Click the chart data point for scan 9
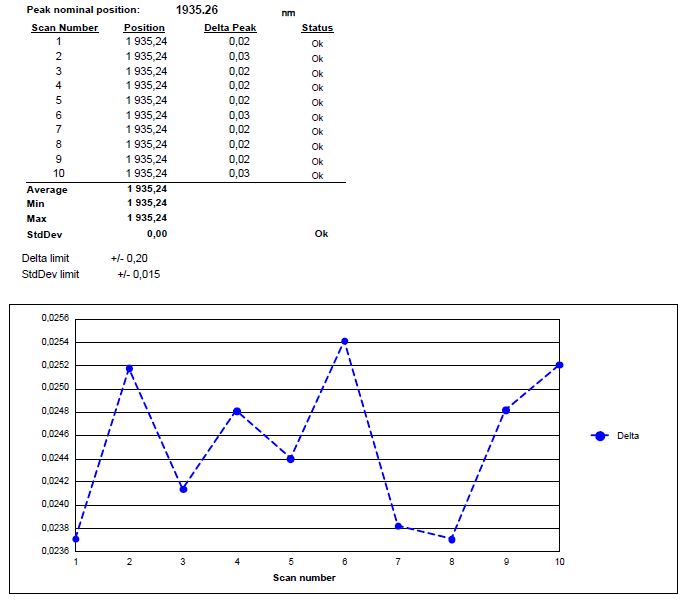691x609 pixels. coord(506,410)
